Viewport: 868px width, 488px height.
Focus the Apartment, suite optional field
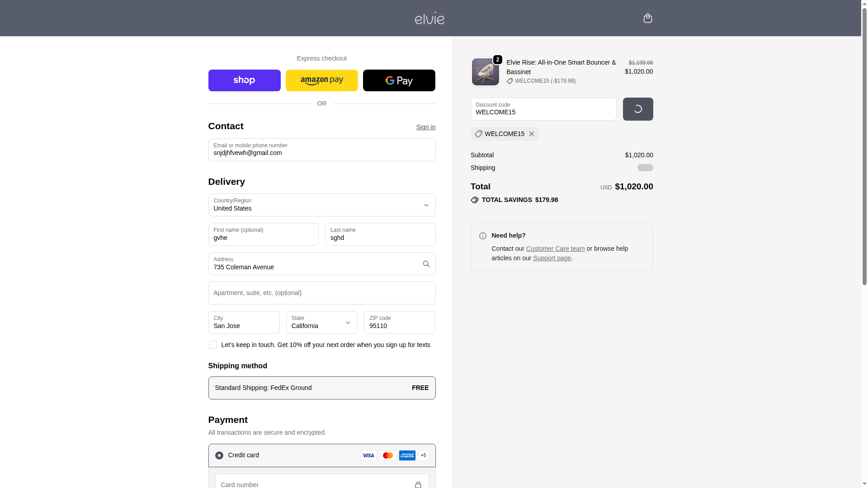pos(321,293)
